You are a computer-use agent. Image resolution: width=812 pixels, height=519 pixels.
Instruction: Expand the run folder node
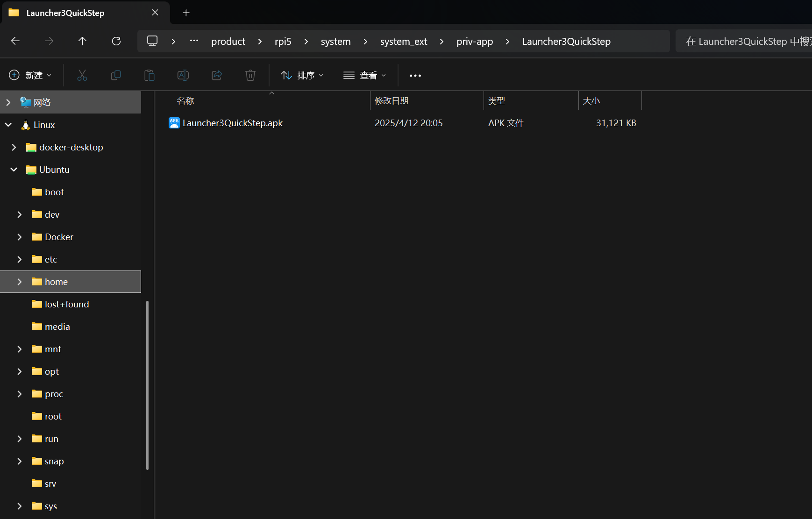coord(20,439)
